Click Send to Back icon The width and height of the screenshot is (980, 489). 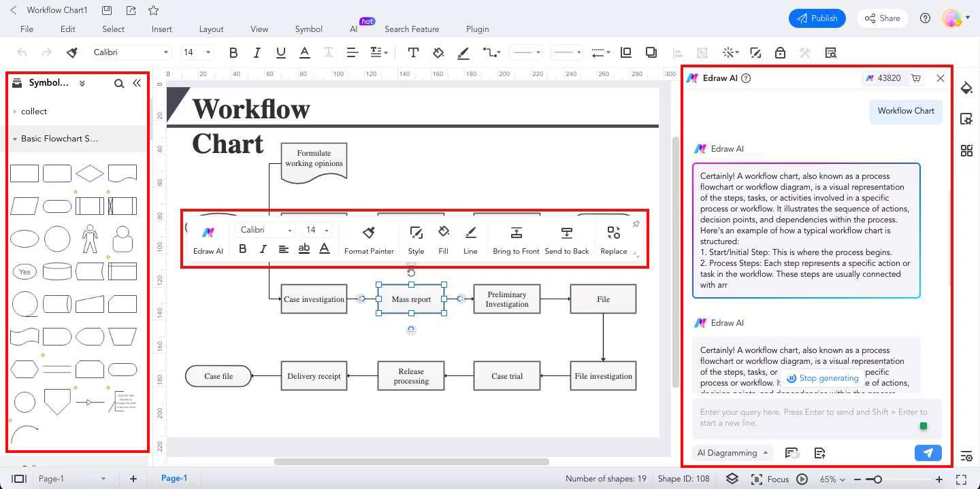point(566,233)
